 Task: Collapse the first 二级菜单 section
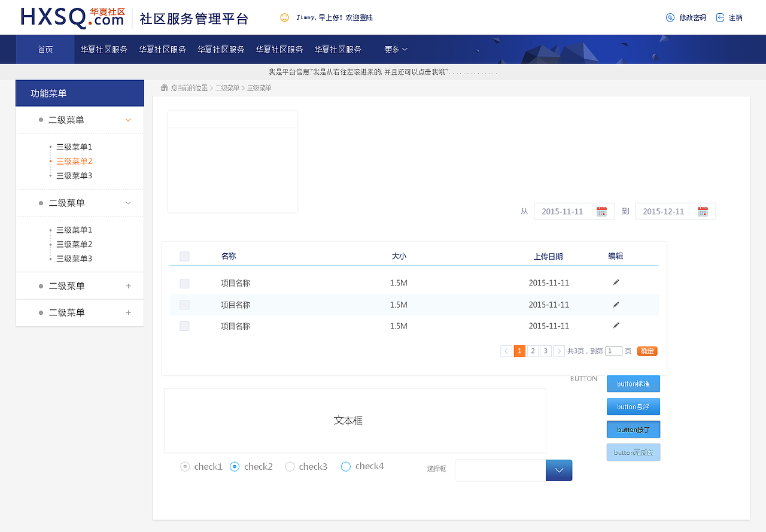pyautogui.click(x=127, y=120)
